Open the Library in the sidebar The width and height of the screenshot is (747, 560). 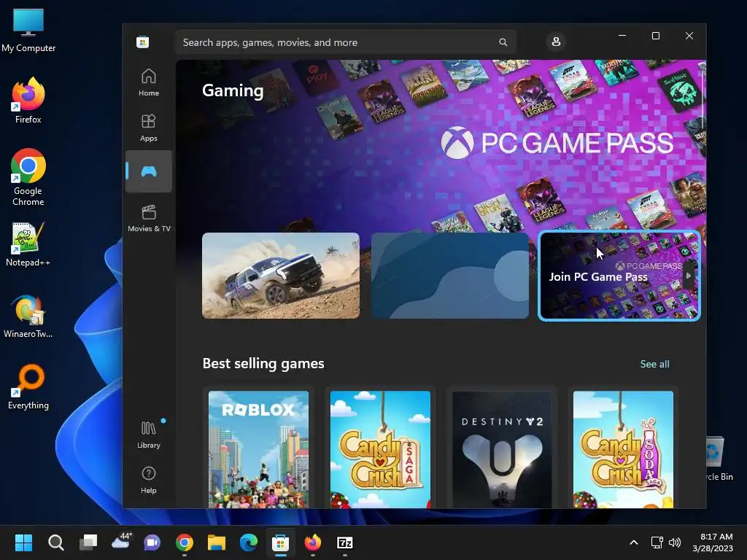pos(149,435)
